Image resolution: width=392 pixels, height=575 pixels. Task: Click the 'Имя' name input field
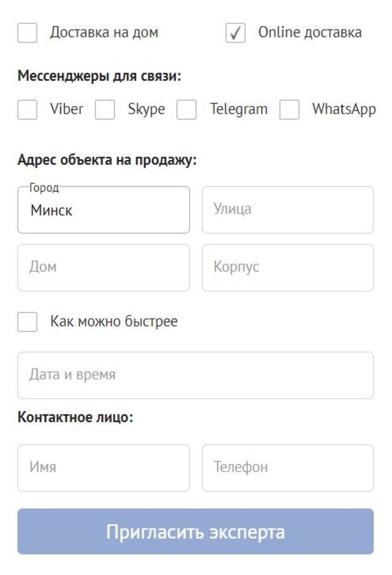103,468
